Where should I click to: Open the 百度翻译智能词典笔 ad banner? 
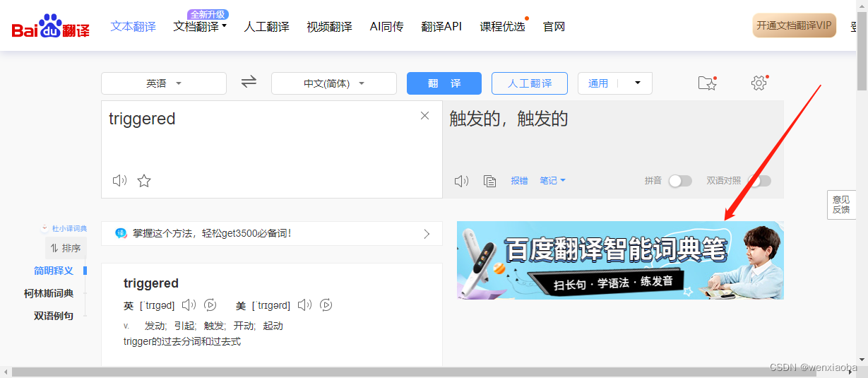(x=620, y=260)
